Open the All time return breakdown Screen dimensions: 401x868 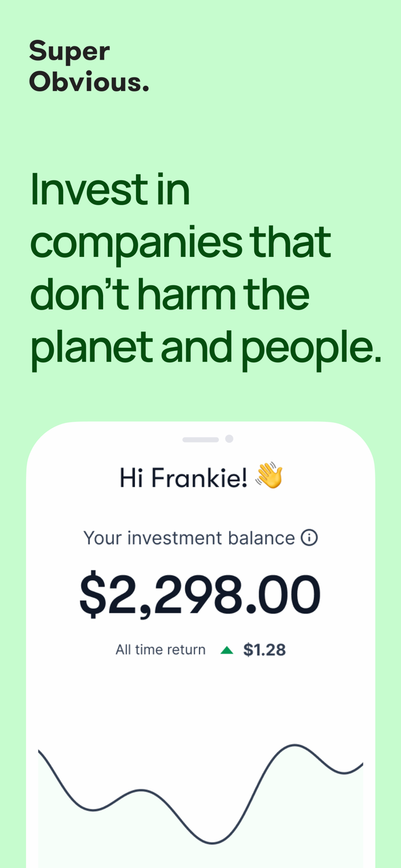(160, 649)
